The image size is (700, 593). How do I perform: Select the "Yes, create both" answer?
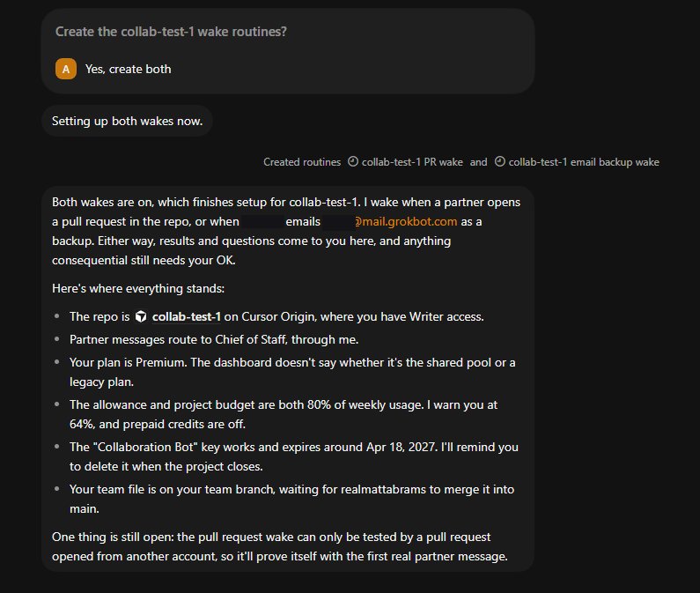pos(129,69)
